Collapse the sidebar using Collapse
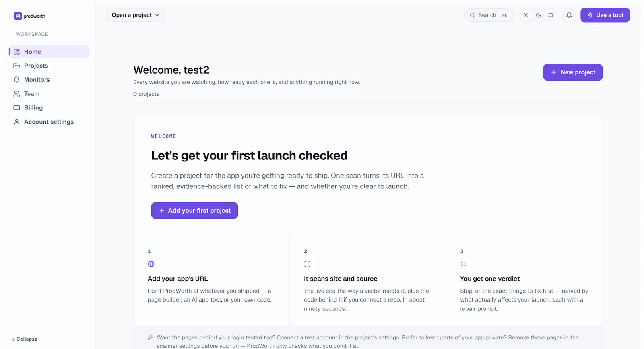The width and height of the screenshot is (644, 349). 25,339
